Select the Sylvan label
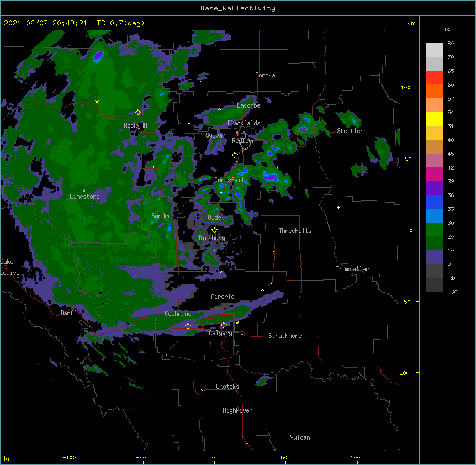Image resolution: width=476 pixels, height=465 pixels. click(215, 135)
